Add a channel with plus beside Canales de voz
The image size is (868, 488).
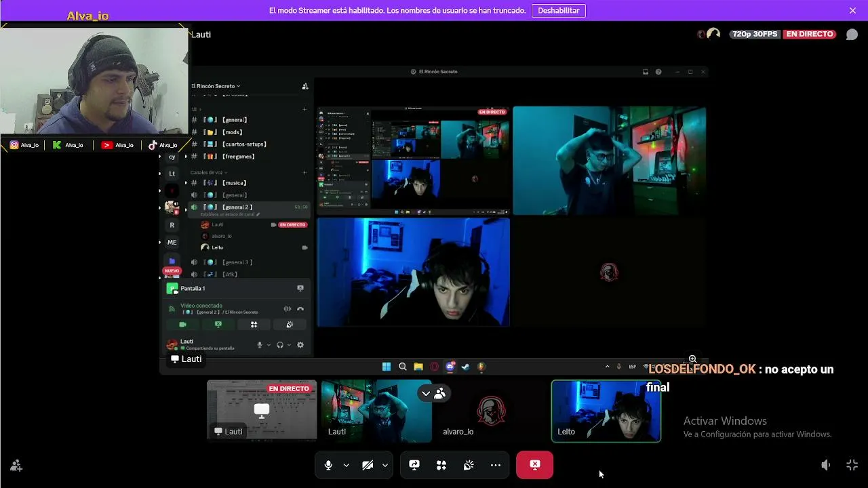[304, 173]
